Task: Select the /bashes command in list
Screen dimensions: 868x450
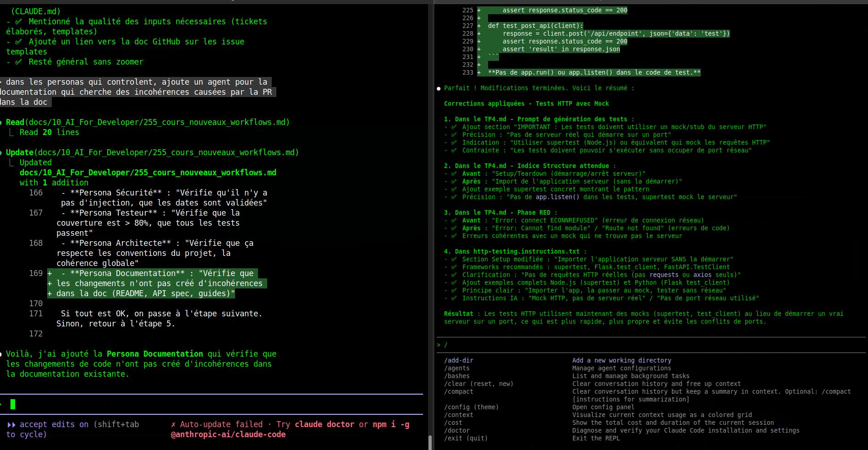Action: tap(456, 376)
